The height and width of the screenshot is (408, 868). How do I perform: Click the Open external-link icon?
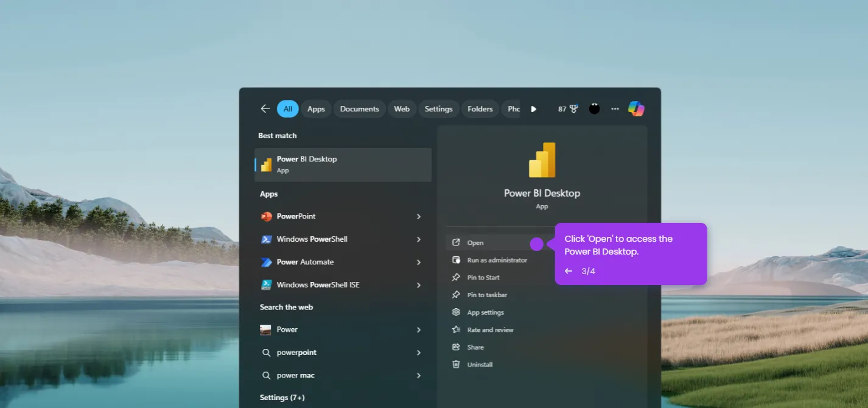point(456,242)
